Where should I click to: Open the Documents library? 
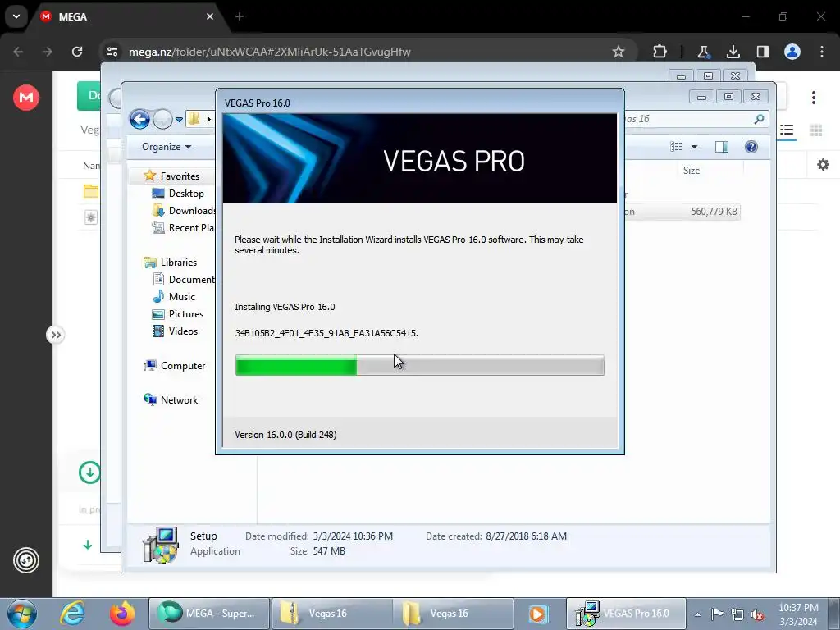[191, 280]
